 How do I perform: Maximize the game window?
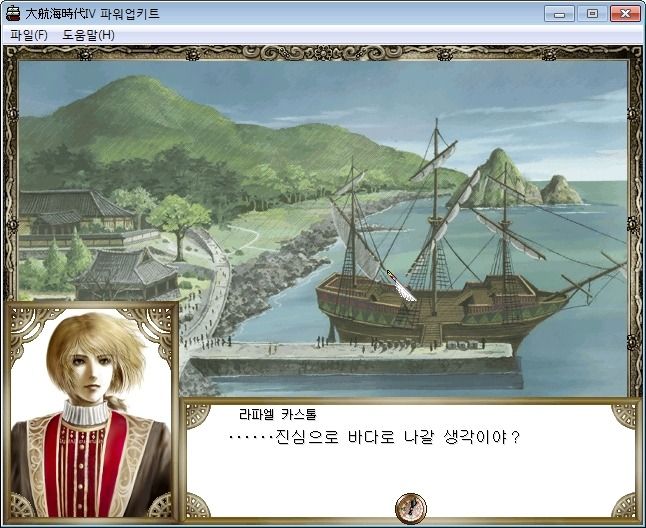pos(592,14)
